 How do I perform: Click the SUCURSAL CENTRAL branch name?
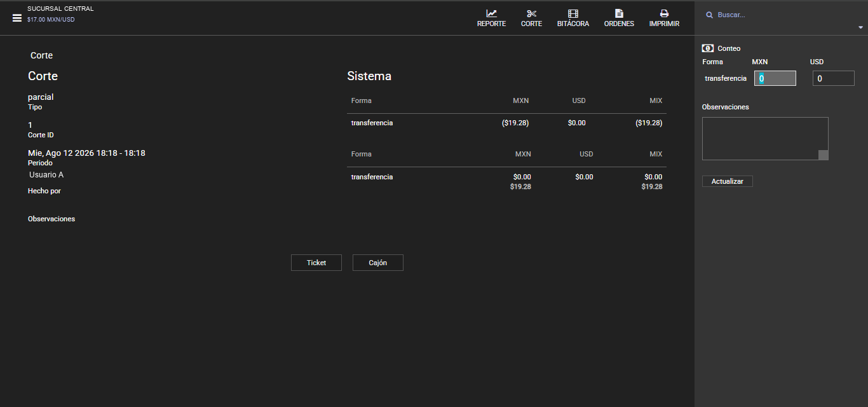point(60,9)
